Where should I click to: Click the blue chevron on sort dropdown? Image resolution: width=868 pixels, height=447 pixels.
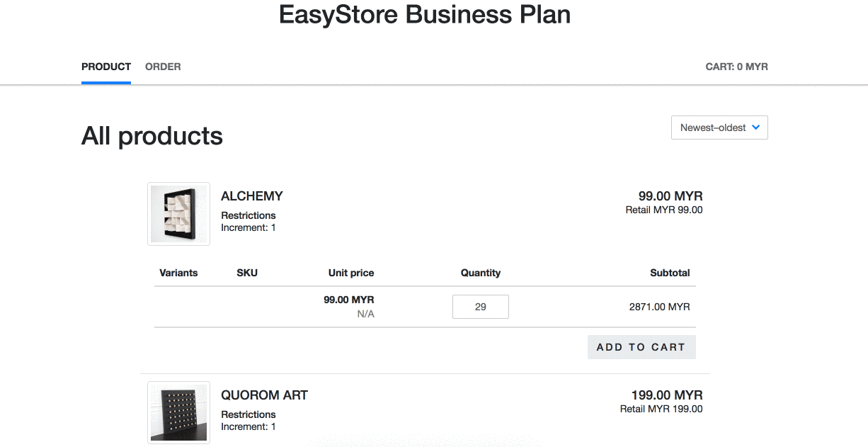[755, 128]
